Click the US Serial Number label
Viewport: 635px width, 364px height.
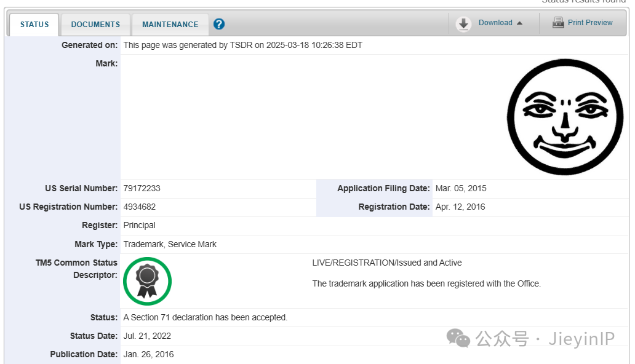[81, 188]
